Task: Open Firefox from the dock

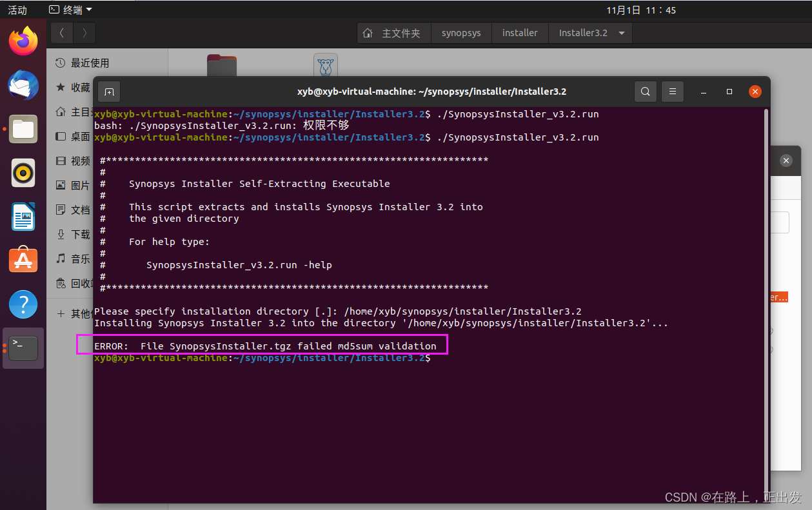Action: click(x=23, y=41)
